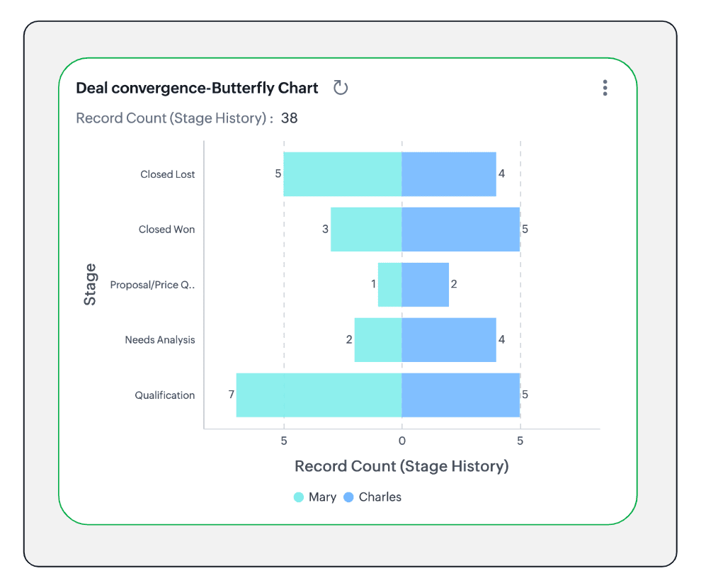
Task: Click Mary's Needs Analysis bar
Action: tap(377, 340)
